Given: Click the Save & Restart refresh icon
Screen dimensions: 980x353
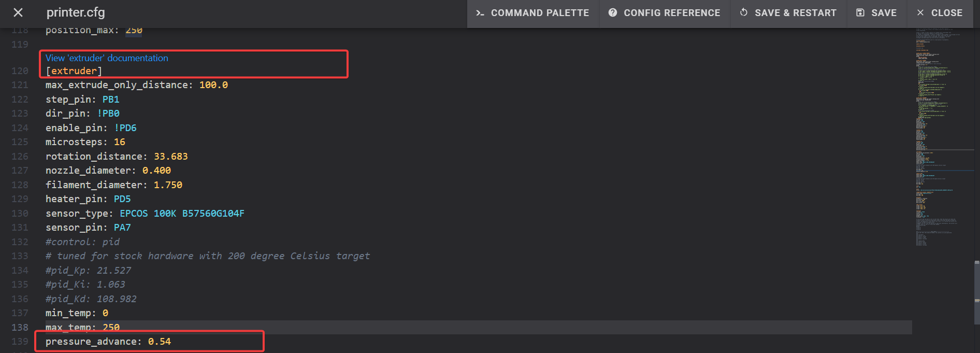Looking at the screenshot, I should tap(744, 12).
